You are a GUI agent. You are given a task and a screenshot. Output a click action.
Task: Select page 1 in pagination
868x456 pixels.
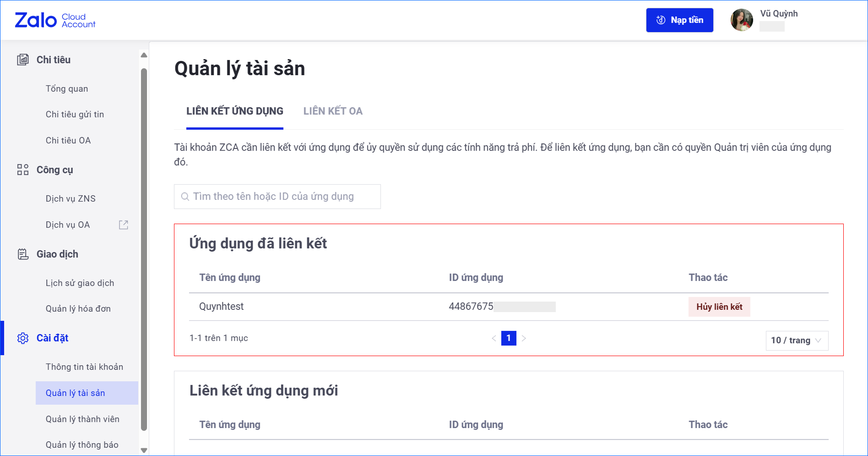(x=509, y=338)
